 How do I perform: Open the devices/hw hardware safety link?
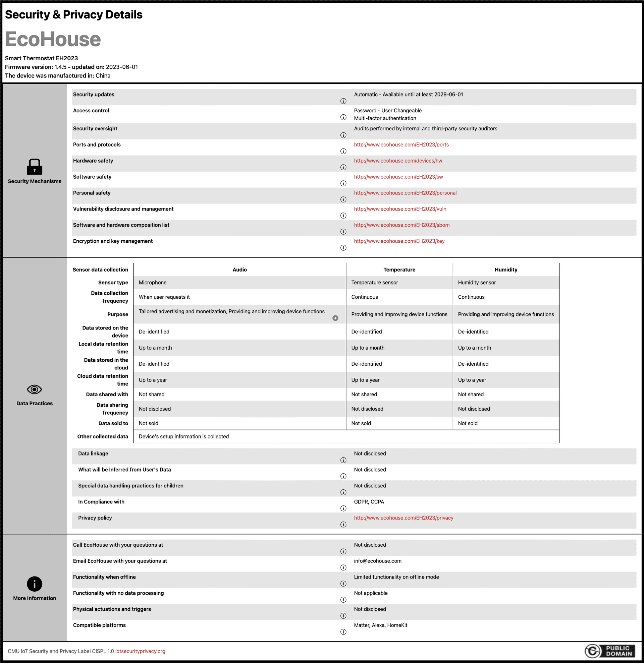tap(398, 161)
